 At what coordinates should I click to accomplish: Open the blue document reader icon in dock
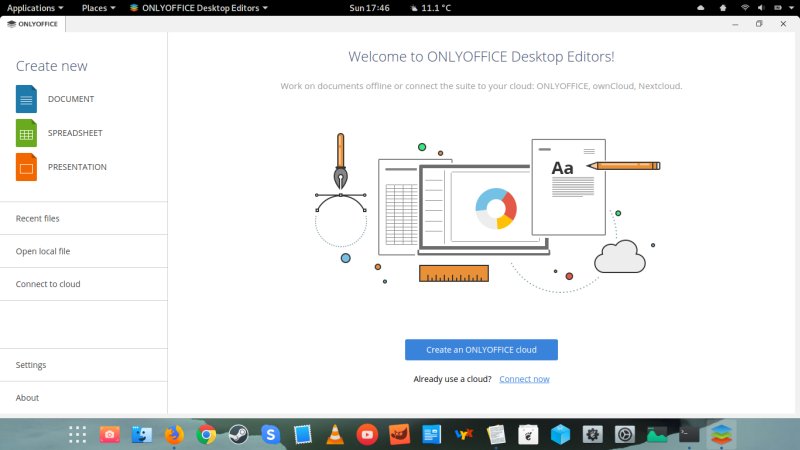tap(432, 435)
